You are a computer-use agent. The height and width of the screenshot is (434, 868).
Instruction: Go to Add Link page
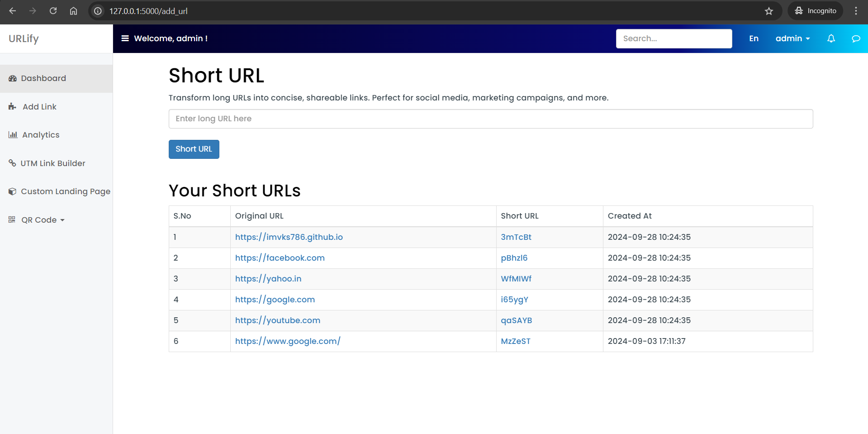click(x=56, y=107)
